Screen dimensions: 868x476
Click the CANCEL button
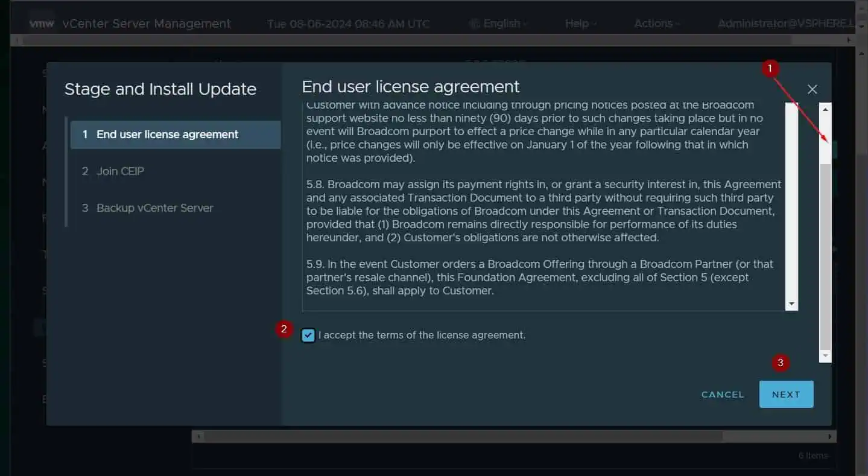[723, 395]
